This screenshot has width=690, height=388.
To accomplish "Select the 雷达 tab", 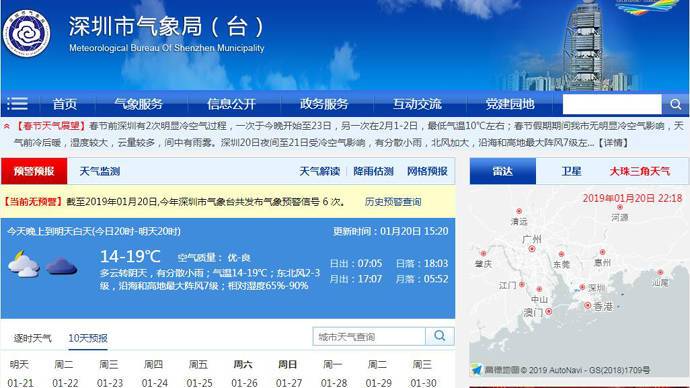I will (x=503, y=171).
